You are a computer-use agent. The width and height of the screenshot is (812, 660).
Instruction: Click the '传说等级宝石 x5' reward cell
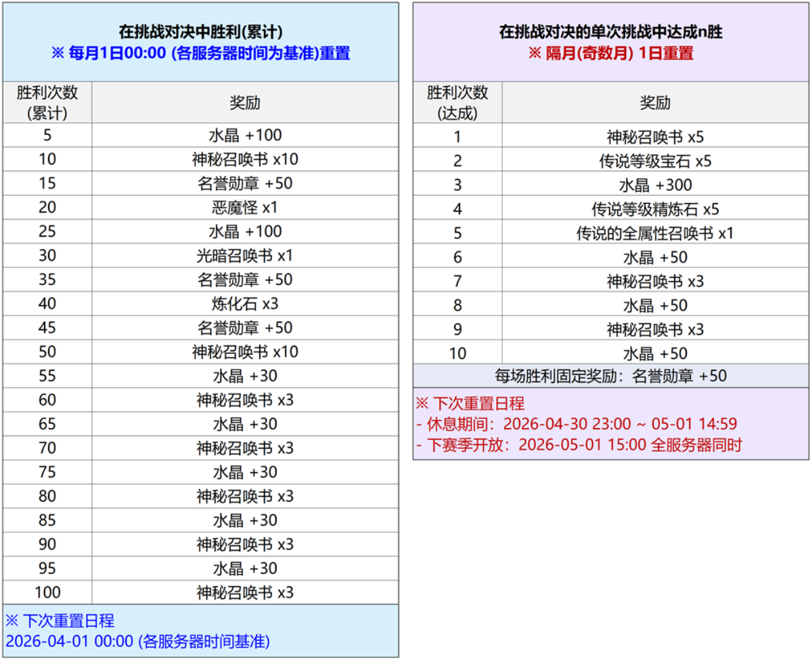[x=655, y=161]
